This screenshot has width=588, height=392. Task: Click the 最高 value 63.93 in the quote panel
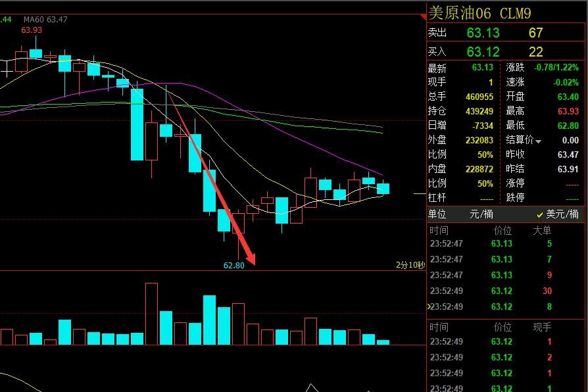pyautogui.click(x=568, y=111)
